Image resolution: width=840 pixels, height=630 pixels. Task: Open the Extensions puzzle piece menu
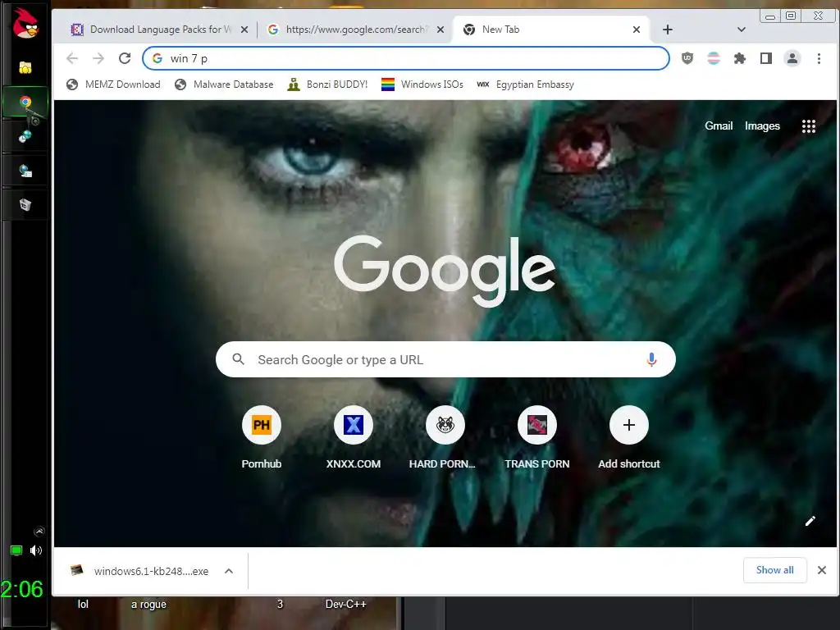[740, 58]
